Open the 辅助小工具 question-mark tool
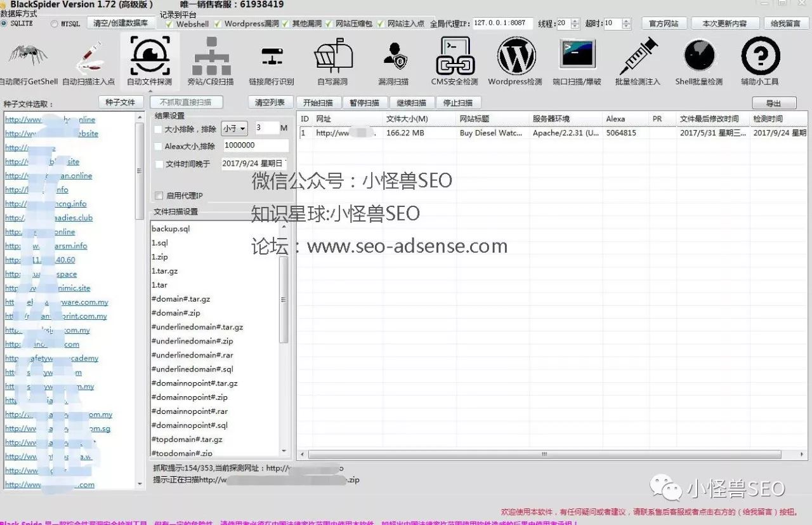This screenshot has width=812, height=525. (x=760, y=62)
